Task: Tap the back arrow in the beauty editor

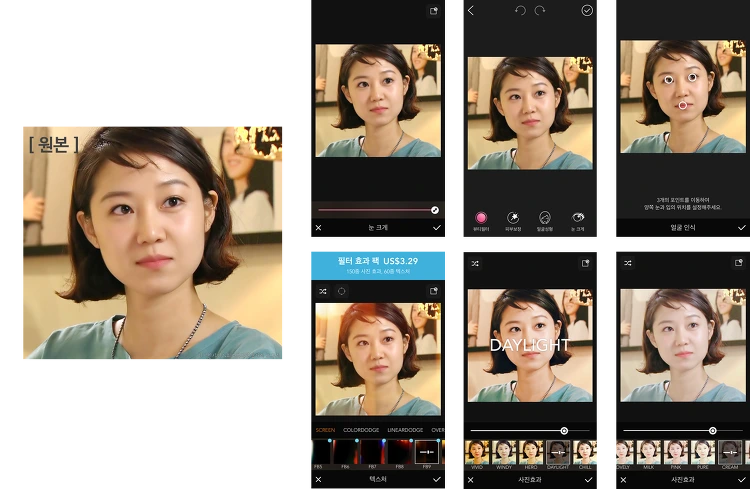Action: point(471,11)
